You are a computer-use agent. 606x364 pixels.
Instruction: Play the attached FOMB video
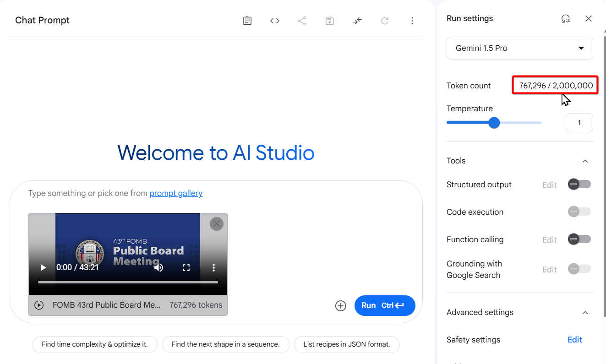(43, 267)
